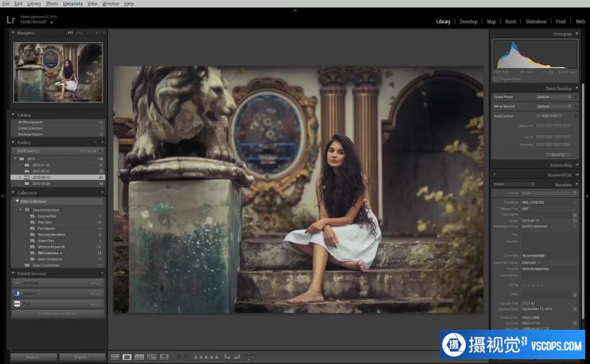
Task: Switch to Grid view in the toolbar
Action: click(115, 357)
